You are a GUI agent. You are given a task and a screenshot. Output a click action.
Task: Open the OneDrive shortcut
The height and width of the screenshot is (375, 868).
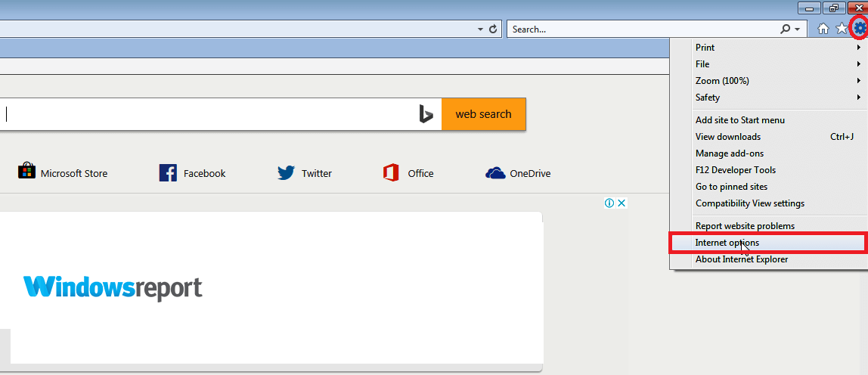click(x=518, y=173)
